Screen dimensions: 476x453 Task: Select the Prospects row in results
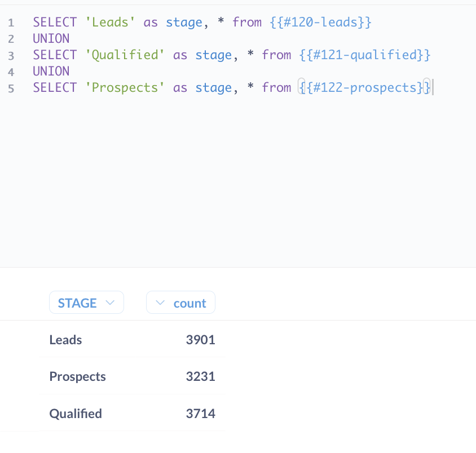click(77, 376)
